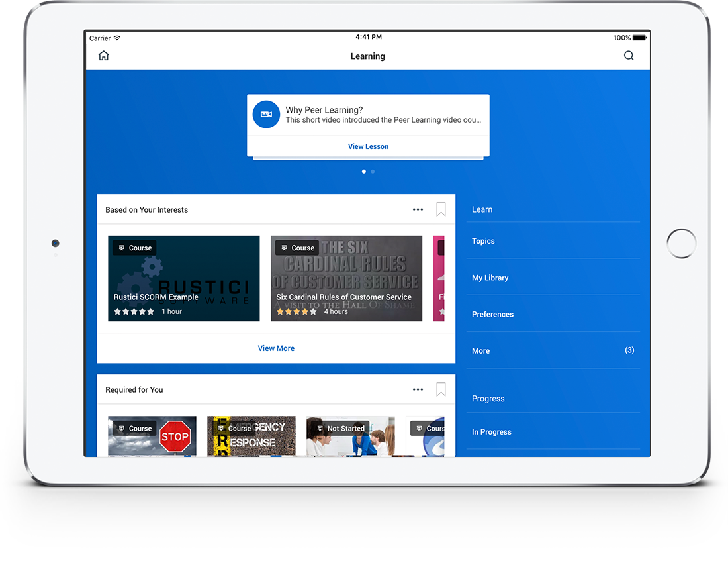Screen dimensions: 728x563
Task: Click View More under Based on Your Interests
Action: (x=276, y=348)
